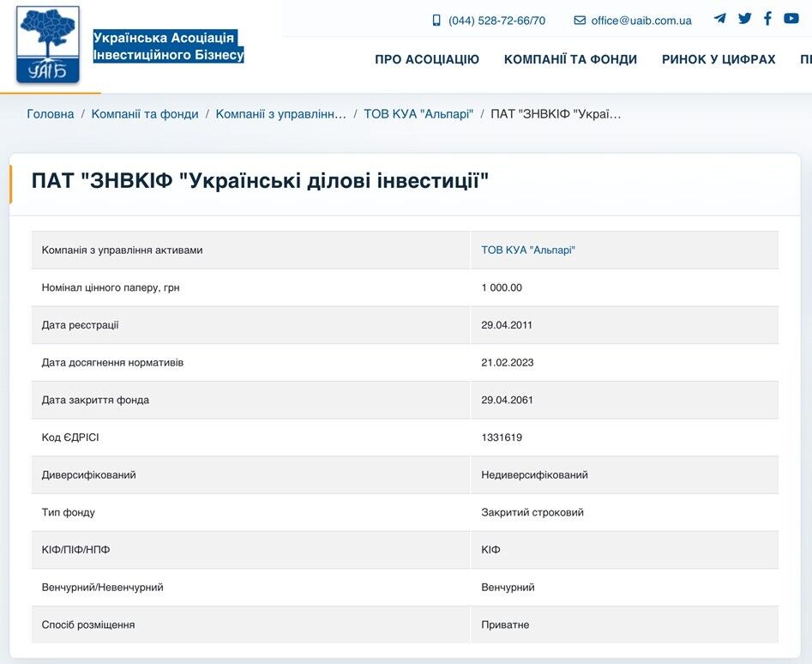
Task: Select the value Приватне
Action: tap(505, 625)
